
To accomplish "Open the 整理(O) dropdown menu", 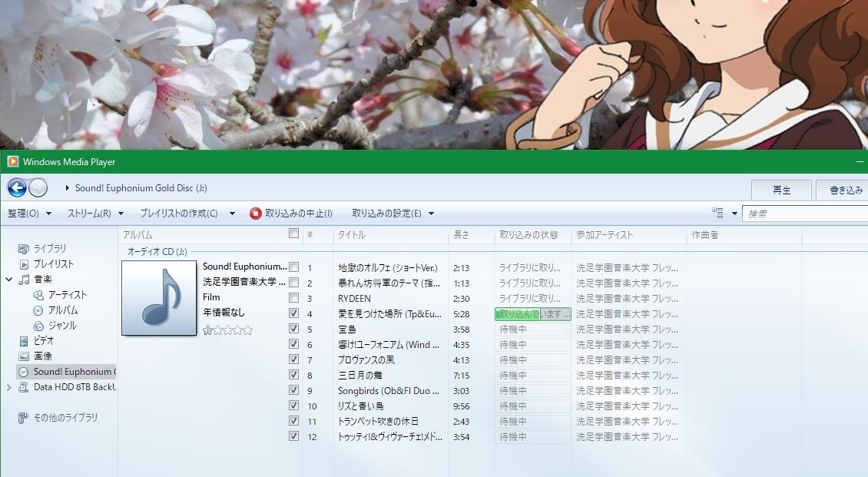I will 29,214.
